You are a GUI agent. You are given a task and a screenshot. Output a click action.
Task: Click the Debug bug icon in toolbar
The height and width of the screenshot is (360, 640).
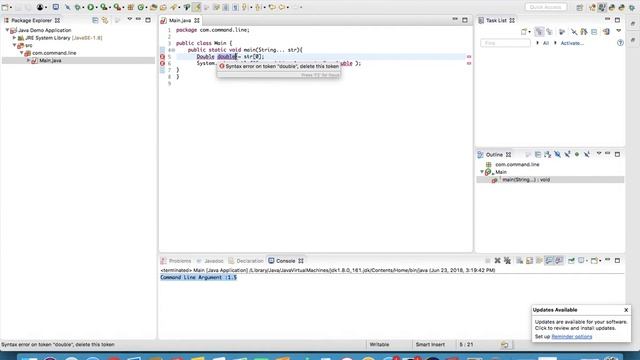tap(77, 7)
